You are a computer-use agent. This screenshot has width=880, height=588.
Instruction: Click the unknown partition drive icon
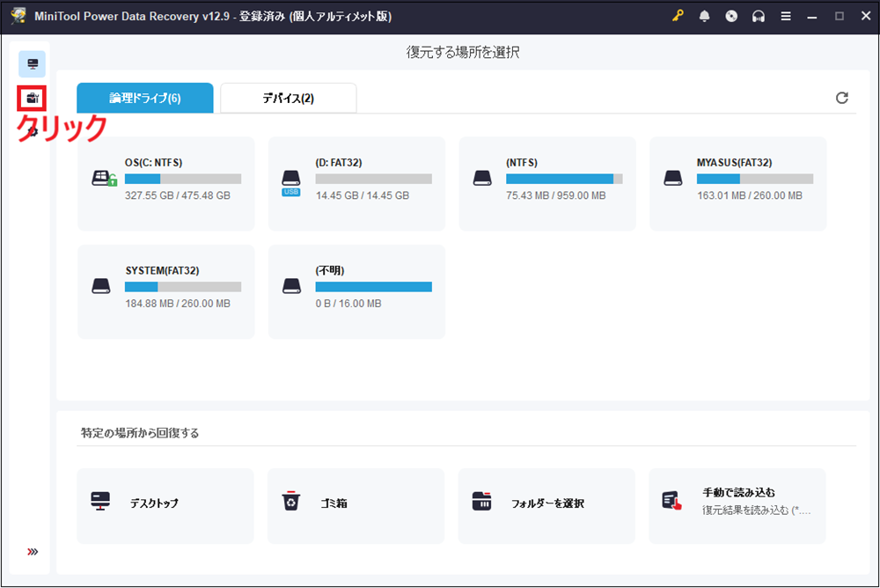point(292,286)
